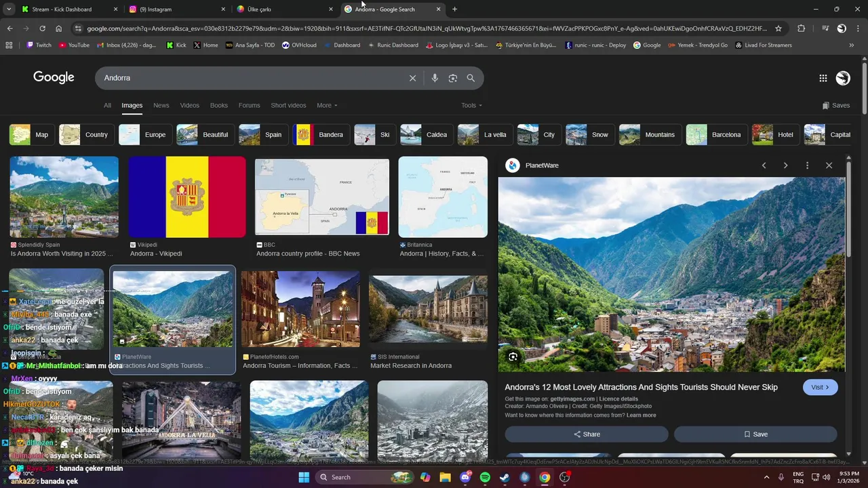Close the image preview panel
Image resolution: width=868 pixels, height=488 pixels.
pyautogui.click(x=829, y=165)
